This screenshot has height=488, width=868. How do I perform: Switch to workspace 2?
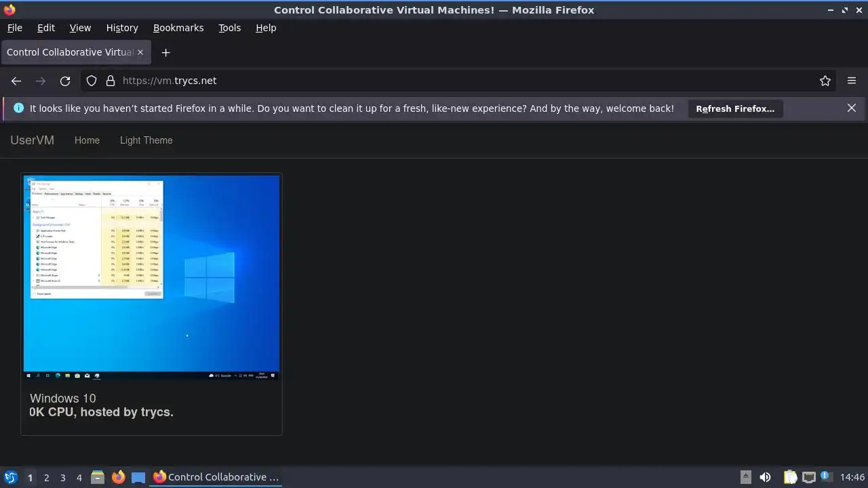tap(46, 477)
